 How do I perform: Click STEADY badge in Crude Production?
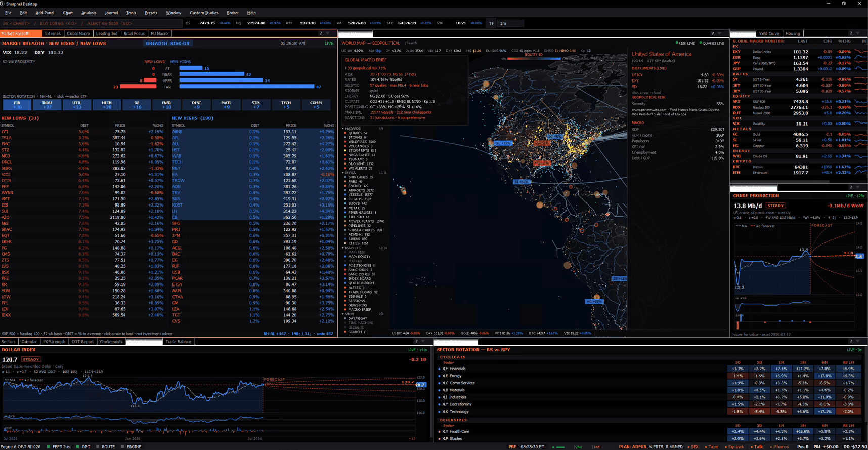(775, 206)
